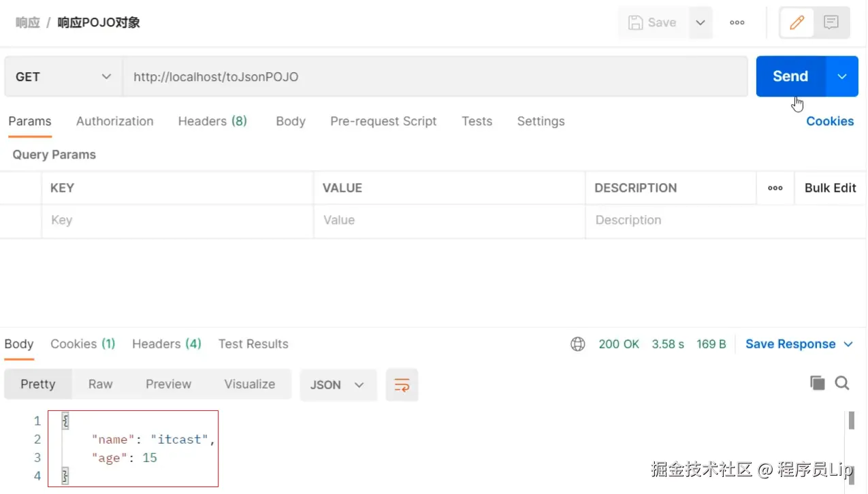Open the Authorization tab
Screen dimensions: 868x494
pyautogui.click(x=114, y=121)
